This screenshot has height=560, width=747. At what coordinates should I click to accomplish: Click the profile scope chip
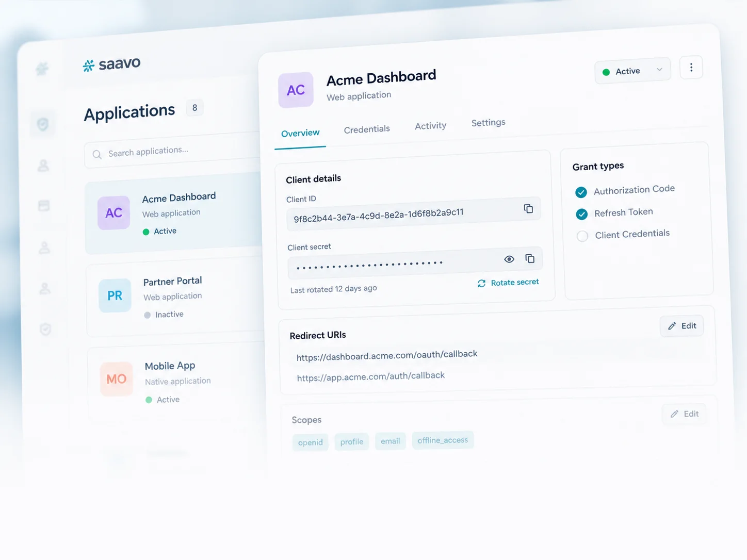[x=352, y=441]
